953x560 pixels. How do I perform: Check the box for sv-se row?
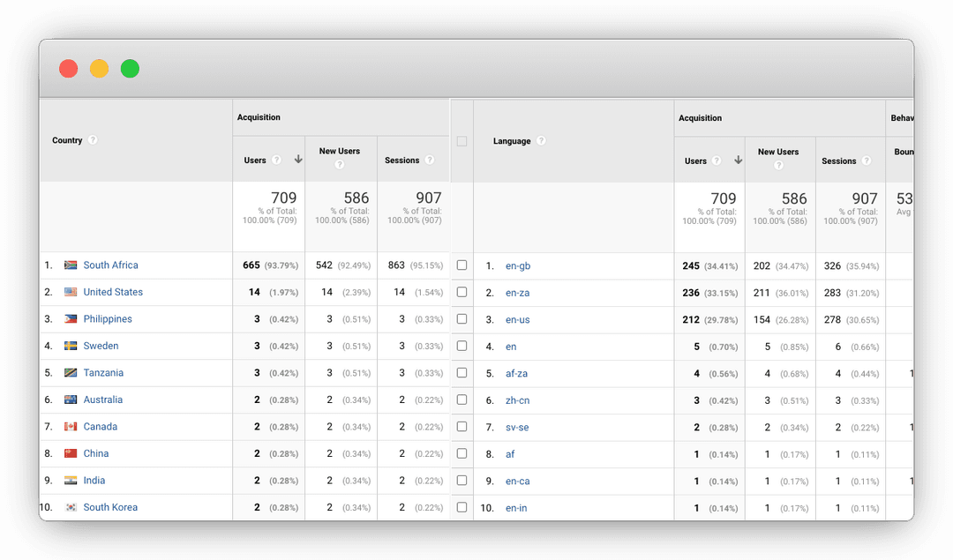pos(461,426)
